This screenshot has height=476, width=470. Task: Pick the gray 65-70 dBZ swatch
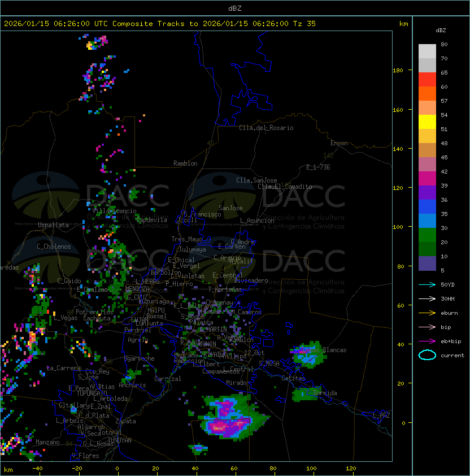pyautogui.click(x=427, y=65)
